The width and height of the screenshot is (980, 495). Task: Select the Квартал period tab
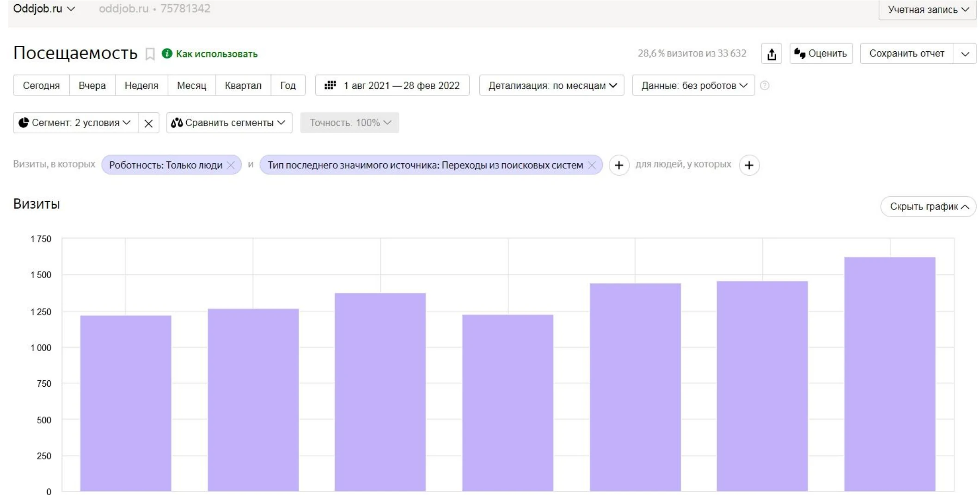click(243, 86)
